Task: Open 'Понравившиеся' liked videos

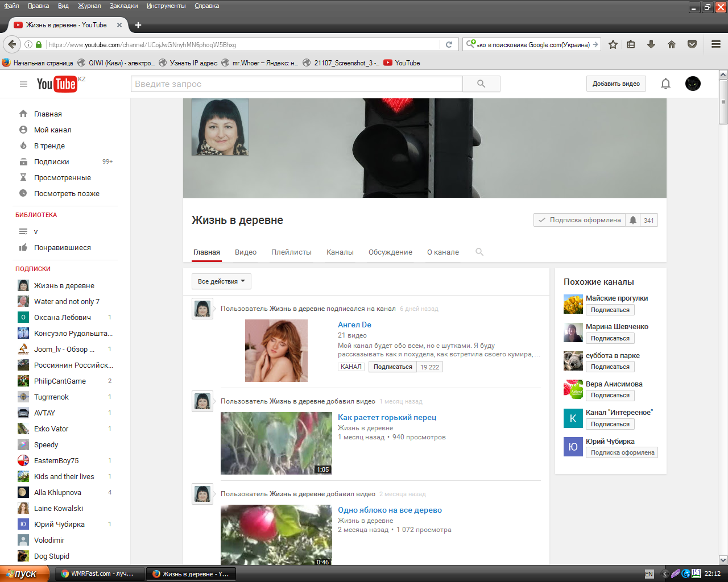Action: 63,247
